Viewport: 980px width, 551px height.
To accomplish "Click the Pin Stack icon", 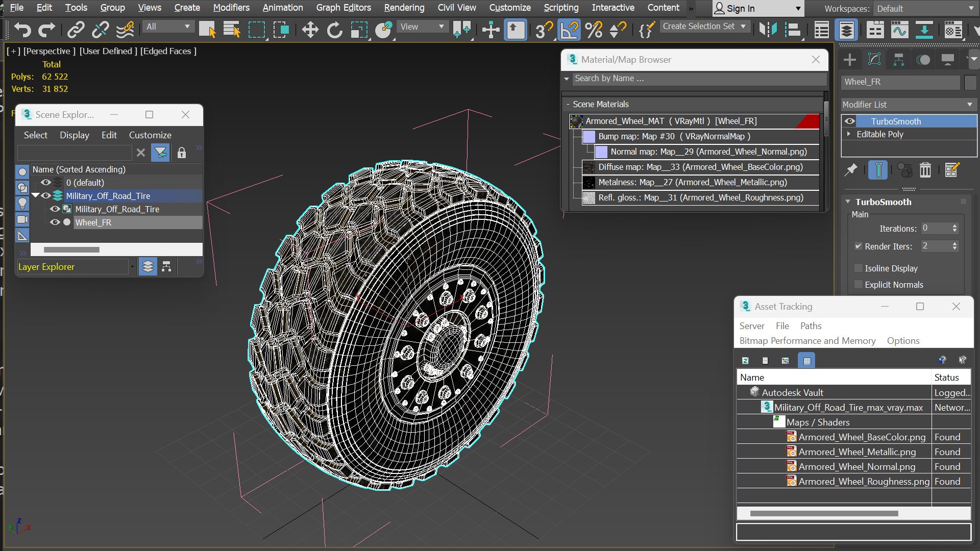I will click(x=851, y=170).
